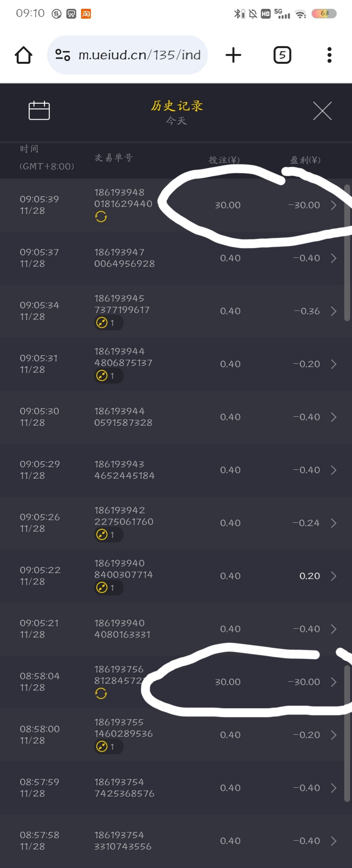The height and width of the screenshot is (868, 352).
Task: Select transaction number 1861939434652445184
Action: tap(124, 470)
